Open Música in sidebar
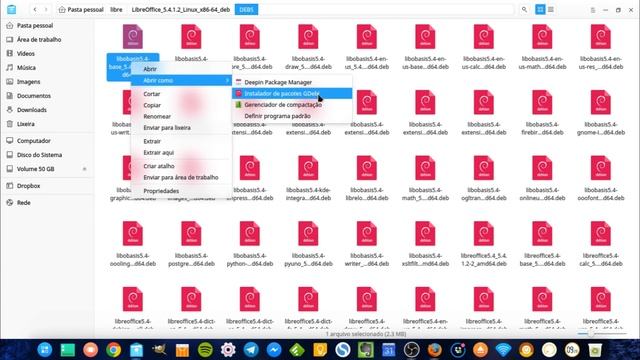Image resolution: width=640 pixels, height=360 pixels. [x=27, y=68]
